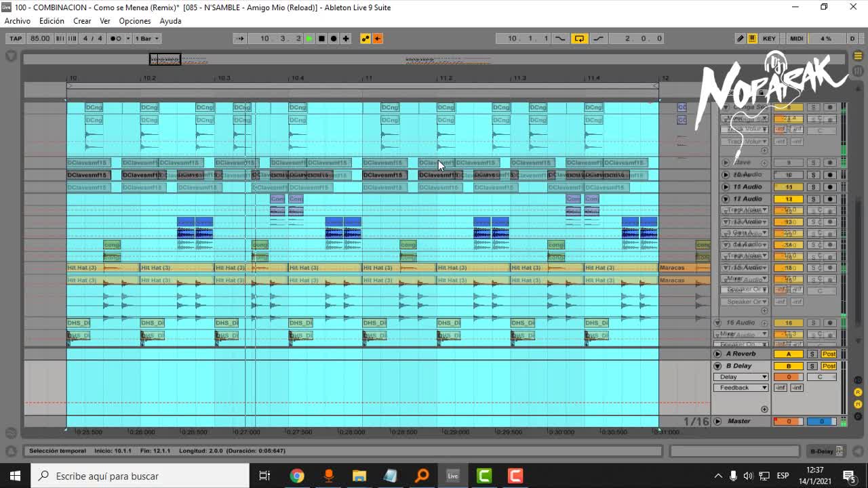Fold the B Delay track
868x488 pixels.
(x=717, y=366)
